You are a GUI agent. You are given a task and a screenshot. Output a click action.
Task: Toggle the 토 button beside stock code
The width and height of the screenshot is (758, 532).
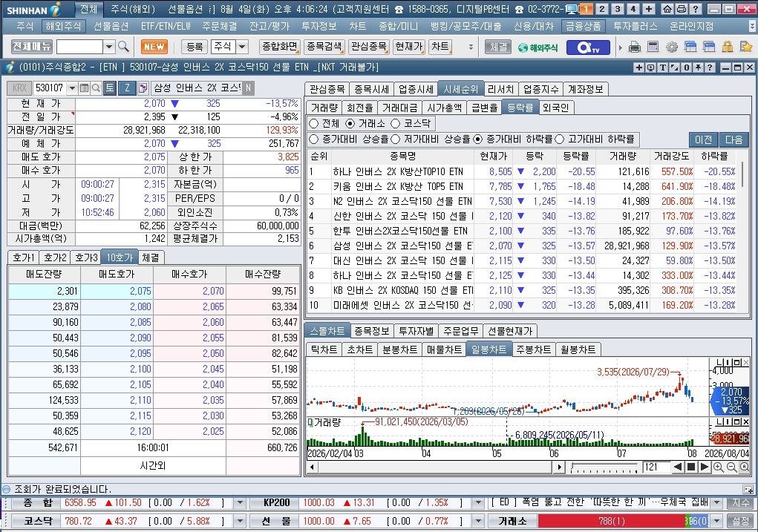coord(110,88)
